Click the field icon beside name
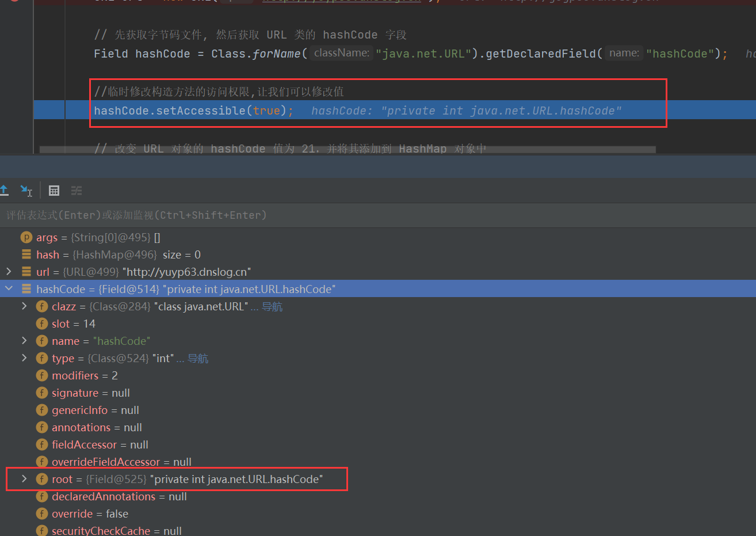The image size is (756, 536). pyautogui.click(x=41, y=341)
